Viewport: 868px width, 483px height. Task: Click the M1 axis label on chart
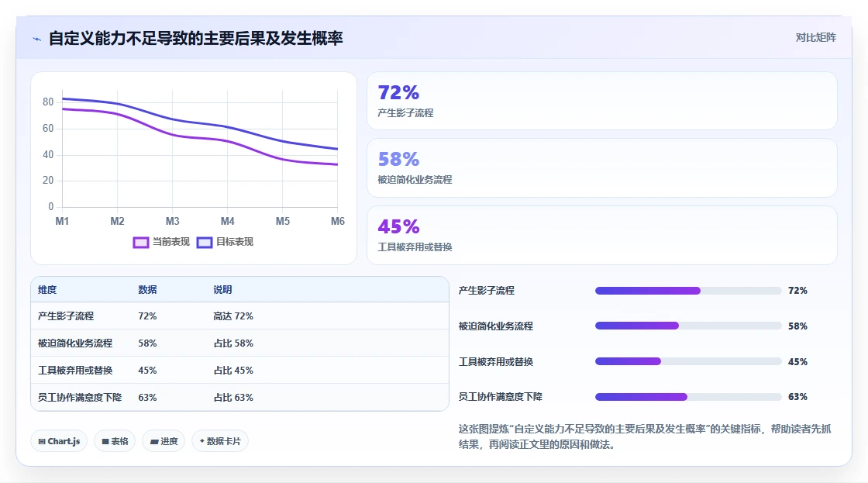click(62, 222)
